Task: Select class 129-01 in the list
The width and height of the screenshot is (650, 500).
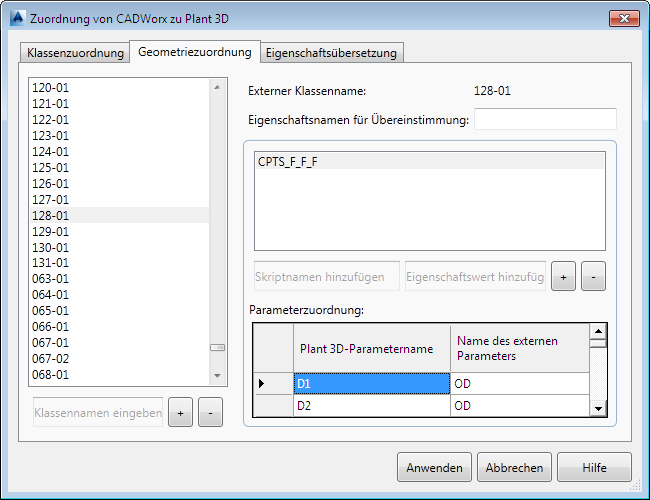Action: pyautogui.click(x=120, y=231)
